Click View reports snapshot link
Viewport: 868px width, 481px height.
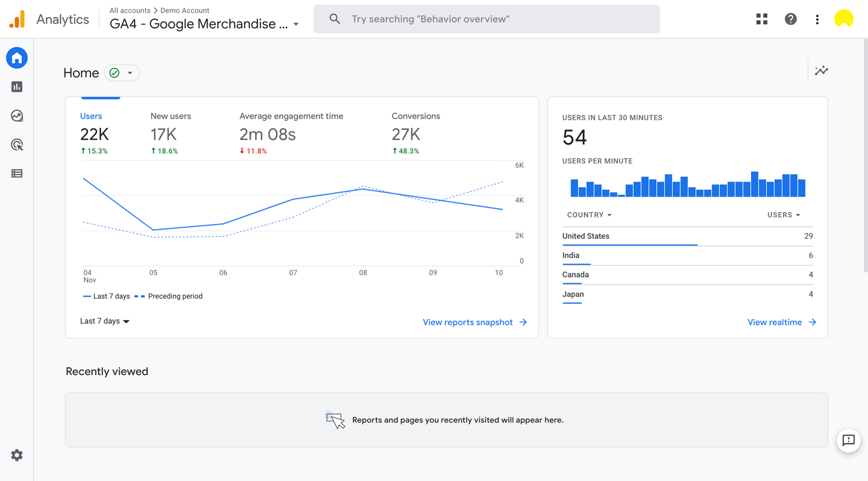(468, 322)
